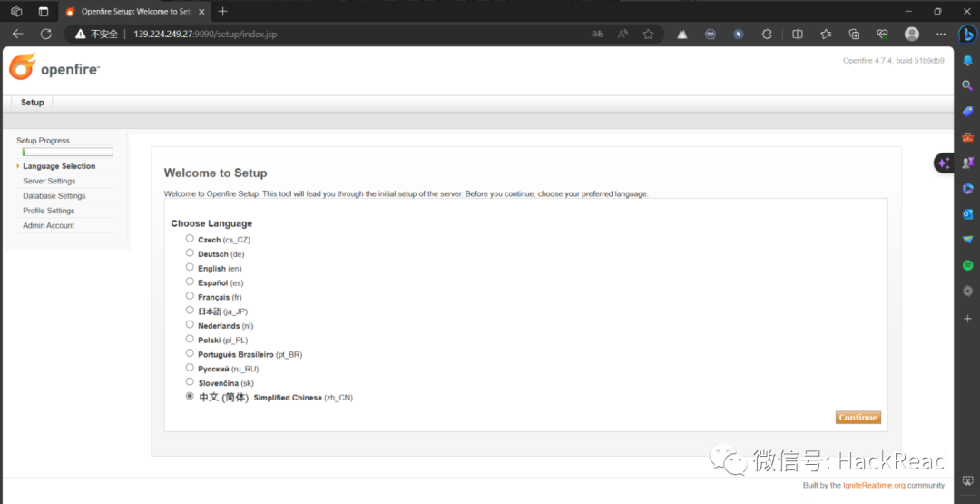The image size is (980, 504).
Task: Click Admin Account in setup progress list
Action: pos(49,226)
